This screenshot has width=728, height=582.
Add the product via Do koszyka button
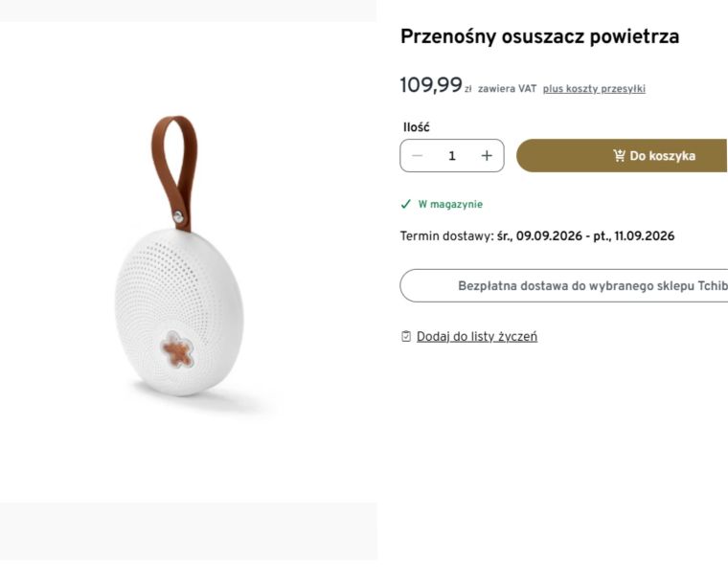pos(622,155)
